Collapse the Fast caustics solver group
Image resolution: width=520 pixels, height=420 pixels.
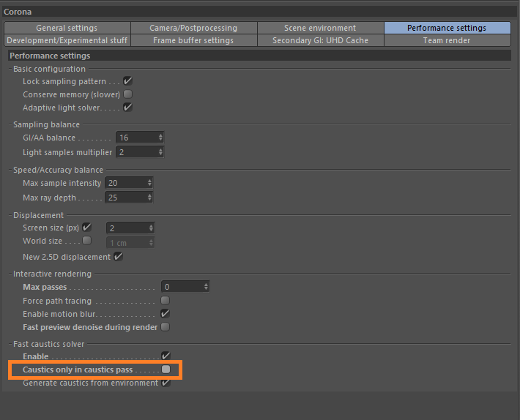click(x=10, y=344)
